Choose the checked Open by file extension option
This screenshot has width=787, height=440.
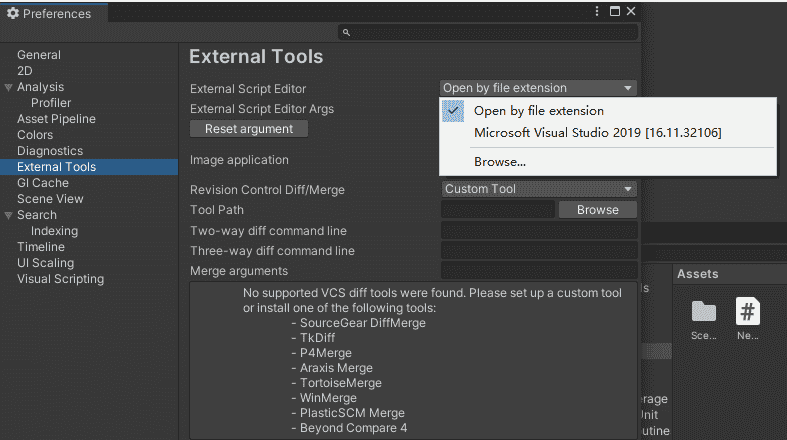pos(538,111)
